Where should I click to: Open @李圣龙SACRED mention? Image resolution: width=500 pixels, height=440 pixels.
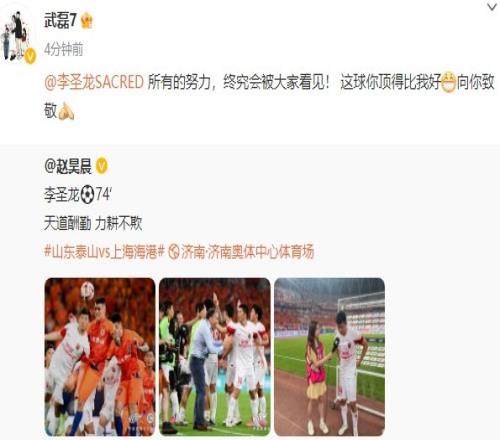point(94,82)
